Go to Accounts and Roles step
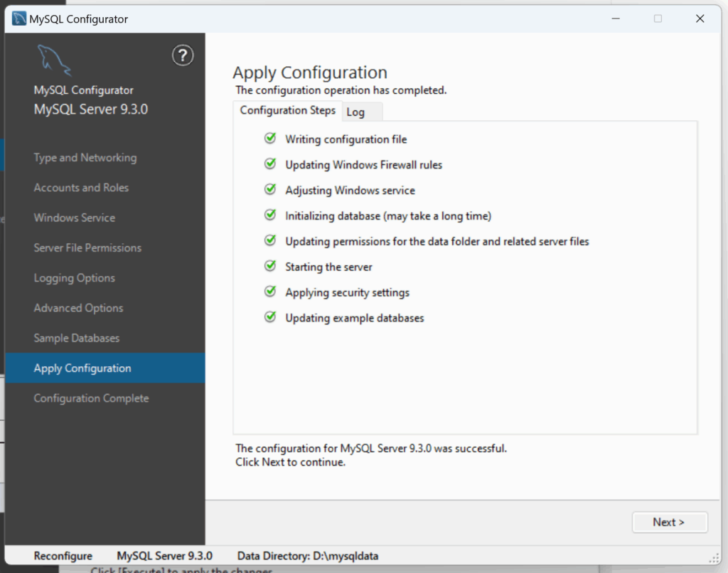 pyautogui.click(x=81, y=188)
